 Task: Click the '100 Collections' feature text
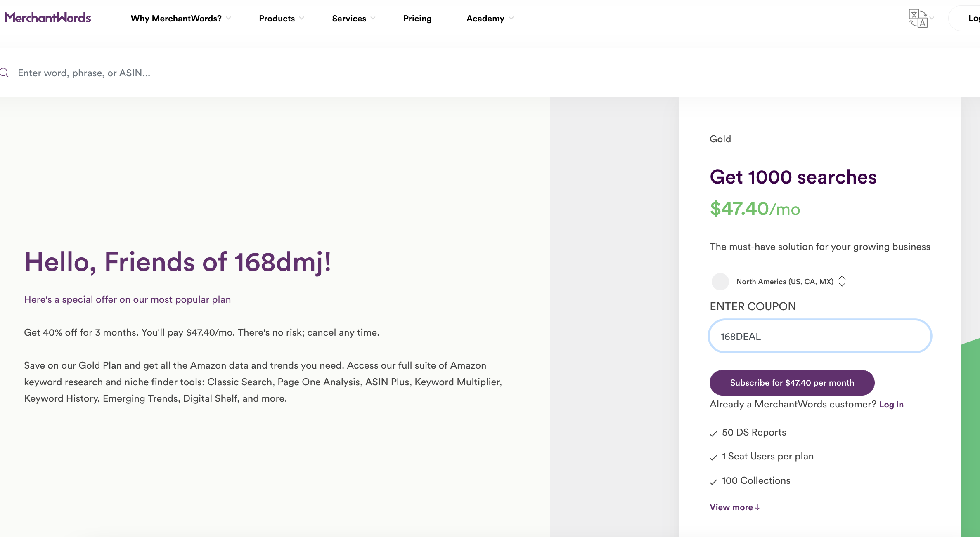(x=756, y=480)
